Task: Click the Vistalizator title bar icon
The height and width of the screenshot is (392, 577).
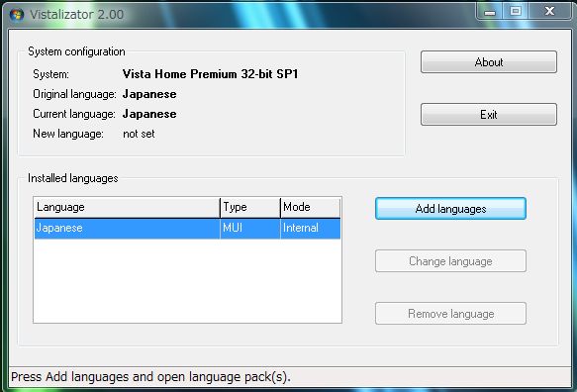Action: pos(17,15)
